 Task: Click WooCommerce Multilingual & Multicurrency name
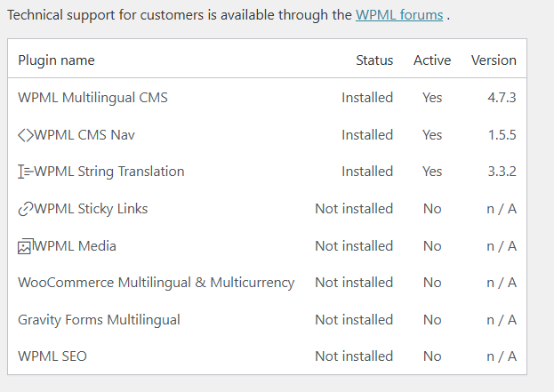(x=156, y=283)
